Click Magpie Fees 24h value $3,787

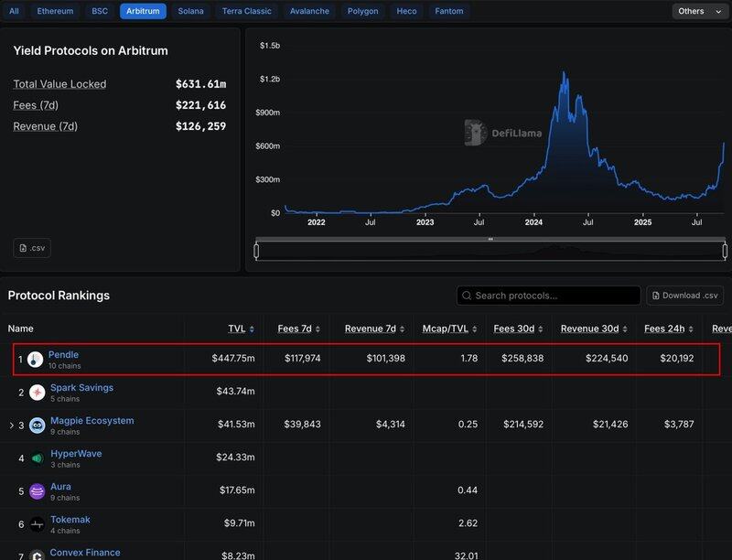tap(679, 425)
